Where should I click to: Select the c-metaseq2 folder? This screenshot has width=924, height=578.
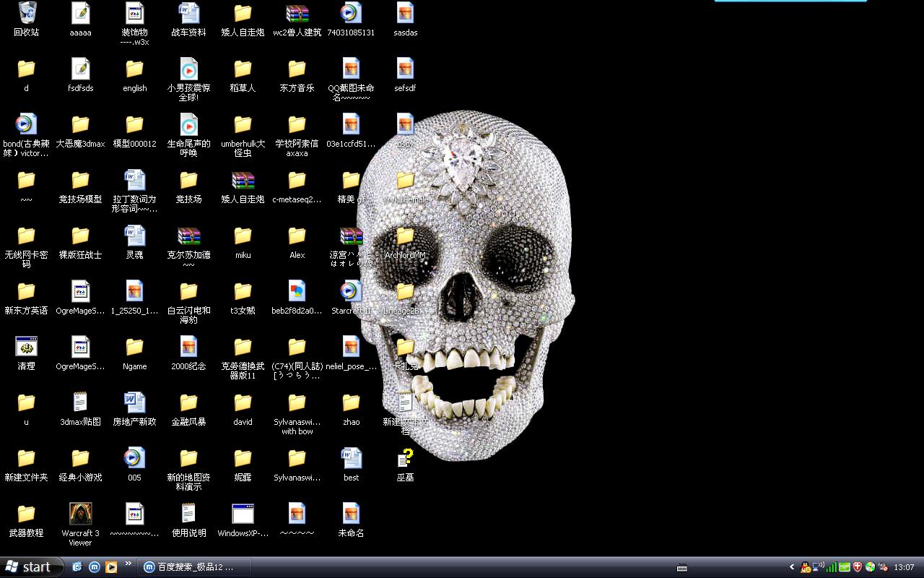coord(297,180)
